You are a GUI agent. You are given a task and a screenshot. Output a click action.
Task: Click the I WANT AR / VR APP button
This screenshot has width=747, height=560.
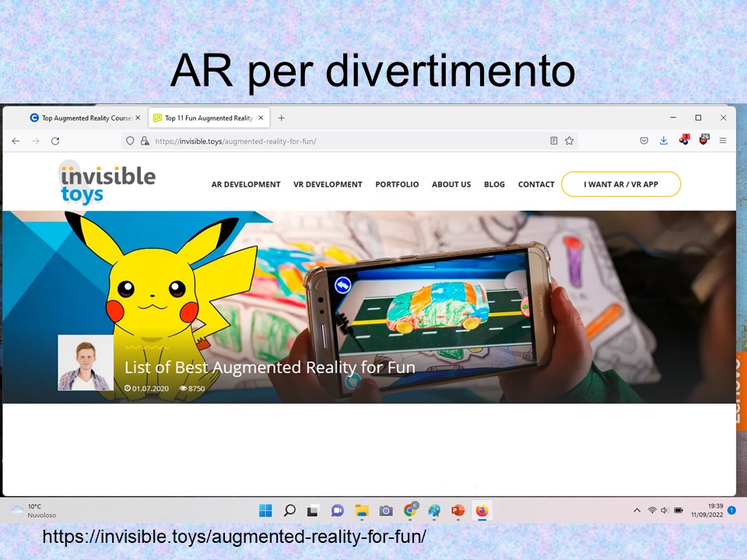[621, 184]
